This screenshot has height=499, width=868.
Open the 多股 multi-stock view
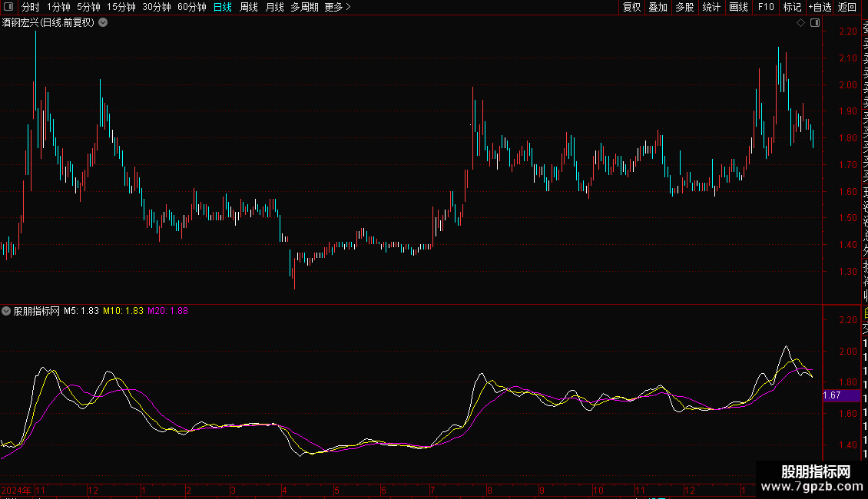point(684,7)
